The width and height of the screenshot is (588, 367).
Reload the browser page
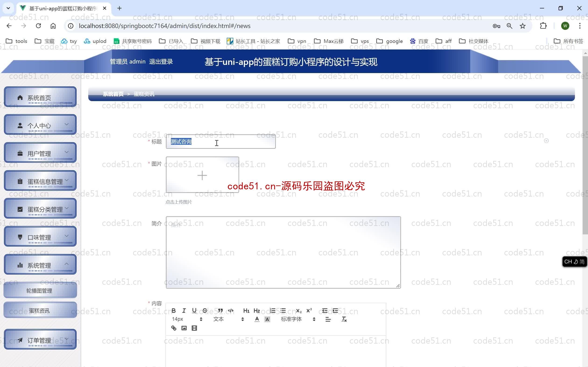38,26
